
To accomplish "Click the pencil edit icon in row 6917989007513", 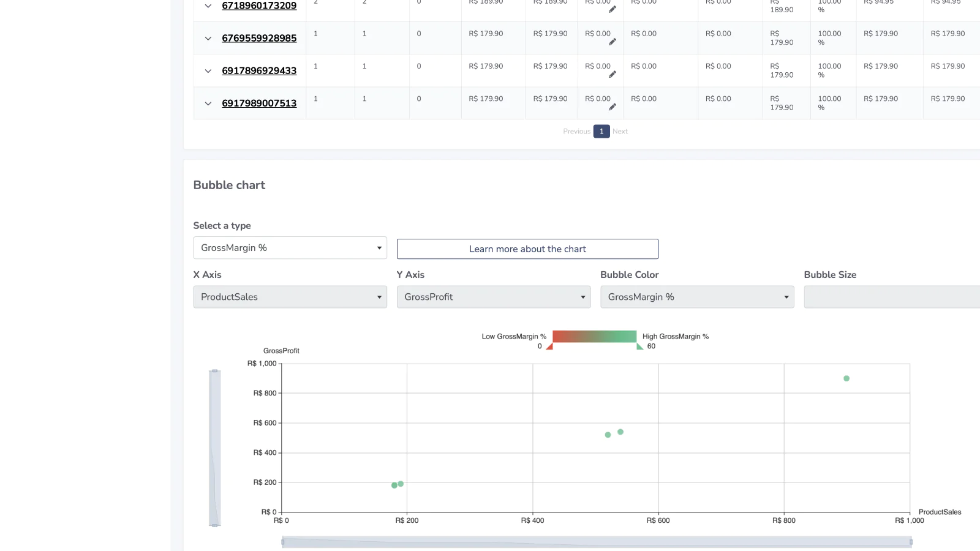I will [612, 107].
